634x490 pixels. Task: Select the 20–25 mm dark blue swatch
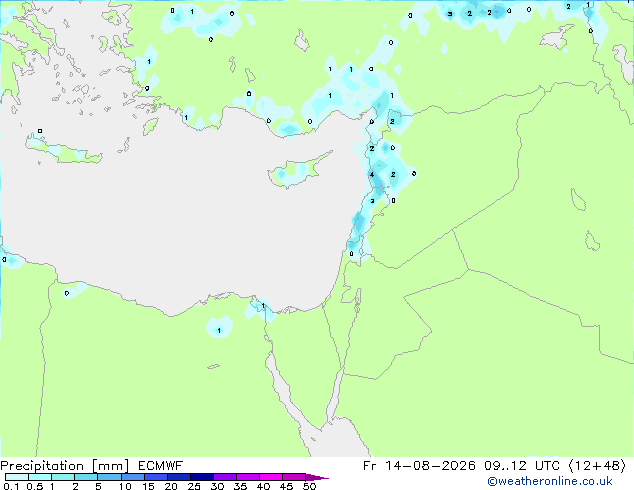(178, 477)
